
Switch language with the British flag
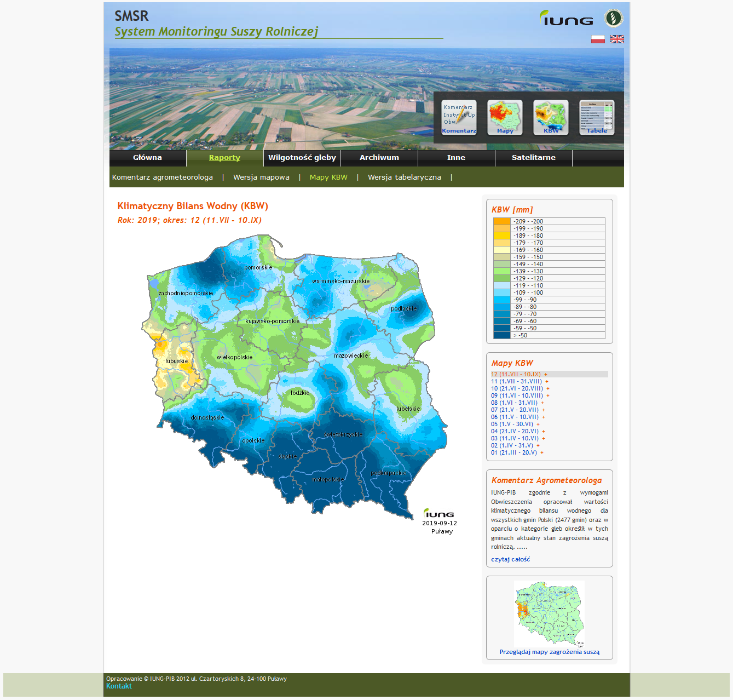click(x=617, y=39)
